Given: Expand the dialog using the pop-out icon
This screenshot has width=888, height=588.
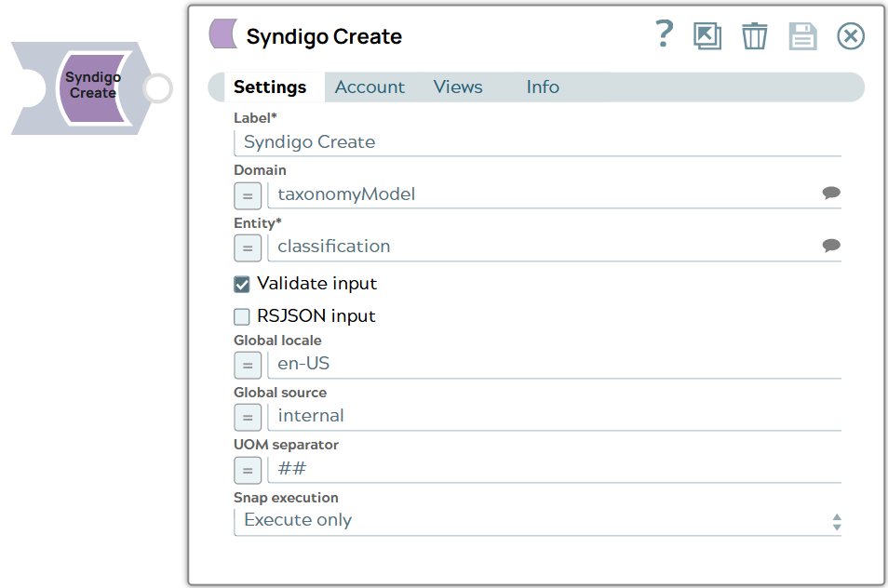Looking at the screenshot, I should click(707, 35).
